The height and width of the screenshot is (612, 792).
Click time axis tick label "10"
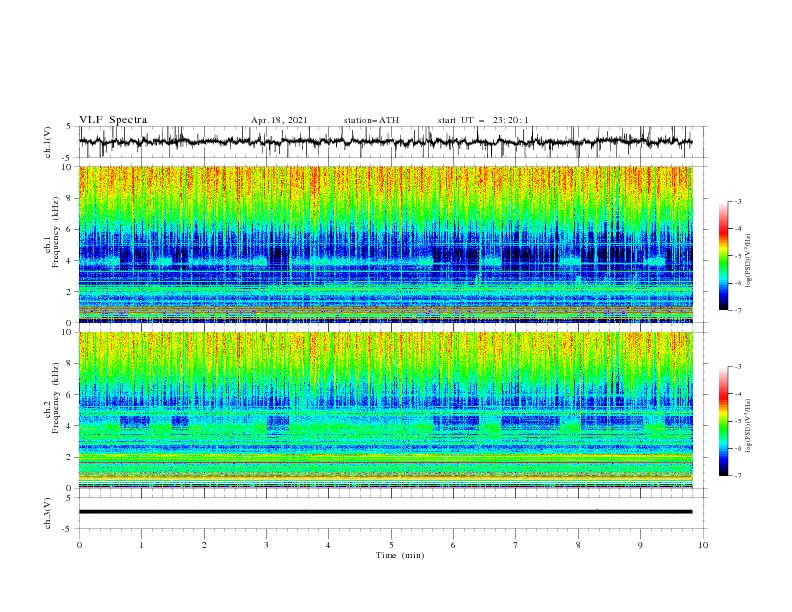click(x=703, y=545)
